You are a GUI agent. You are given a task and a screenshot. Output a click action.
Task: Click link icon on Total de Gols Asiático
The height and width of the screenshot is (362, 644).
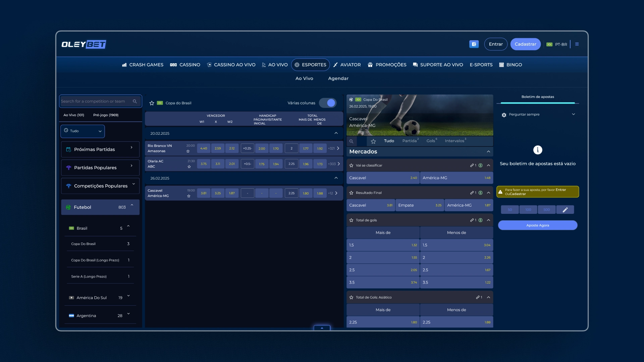tap(478, 297)
